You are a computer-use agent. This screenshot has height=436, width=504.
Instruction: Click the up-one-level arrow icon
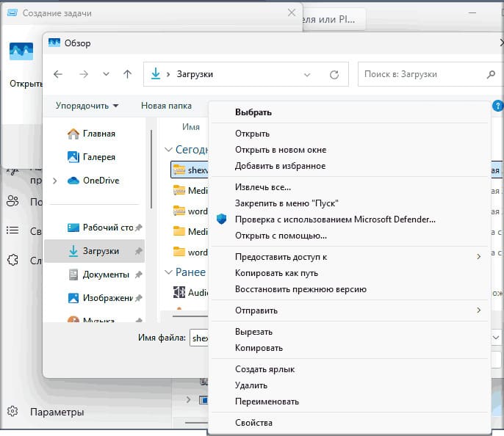127,74
